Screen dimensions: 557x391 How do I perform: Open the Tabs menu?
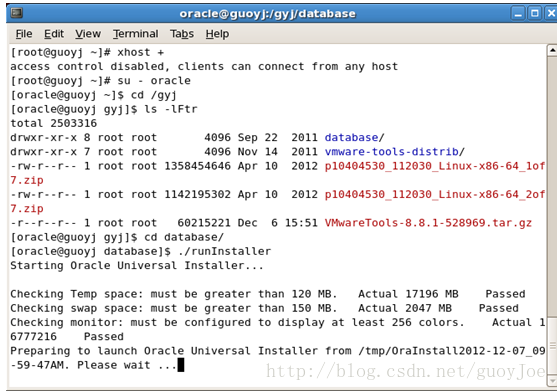(182, 34)
